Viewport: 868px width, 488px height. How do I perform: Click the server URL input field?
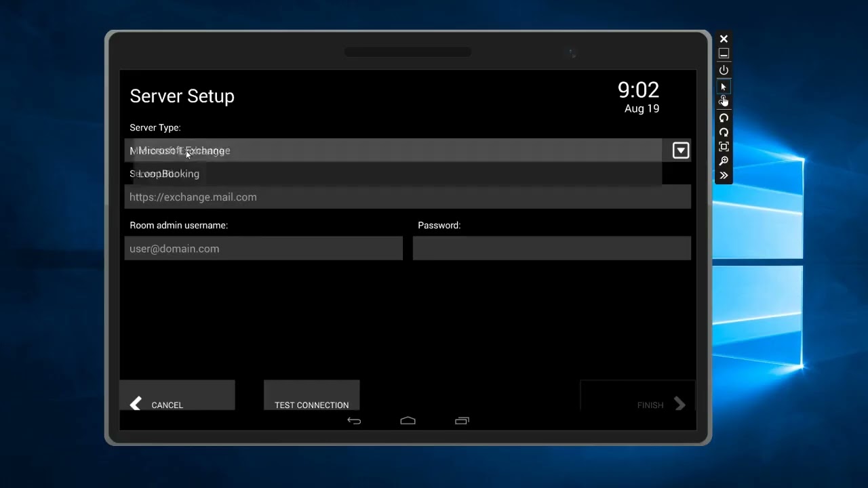click(x=408, y=197)
